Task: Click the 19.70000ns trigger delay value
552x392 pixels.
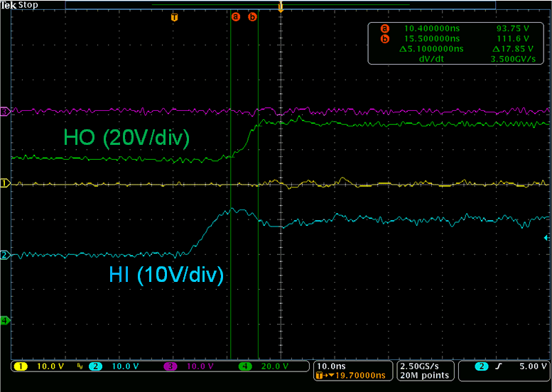Action: (x=360, y=376)
